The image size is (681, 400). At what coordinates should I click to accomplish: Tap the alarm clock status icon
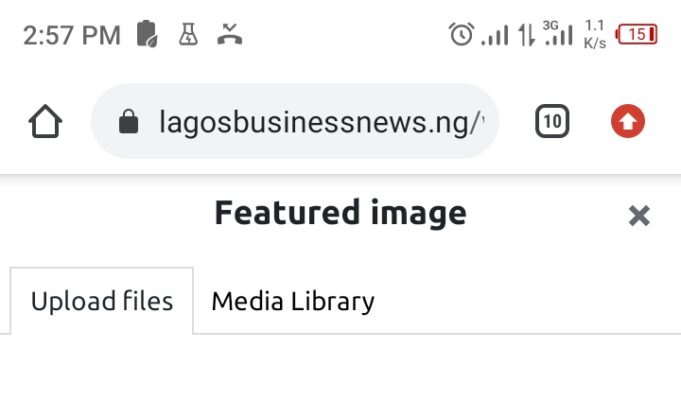pos(461,35)
